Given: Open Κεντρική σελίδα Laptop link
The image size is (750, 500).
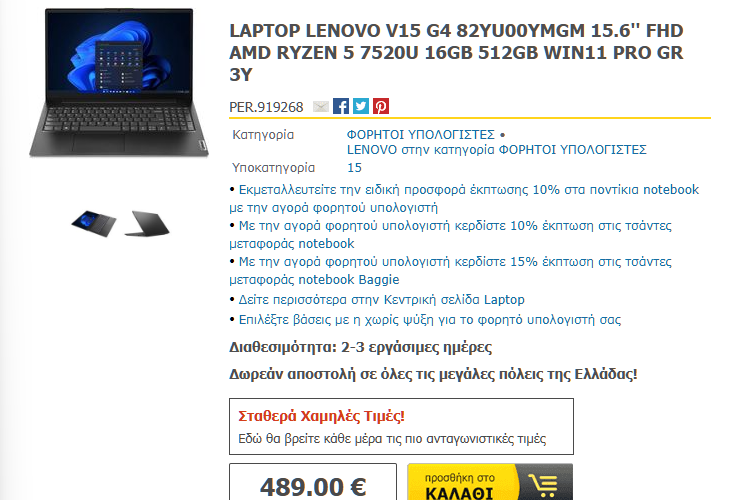Looking at the screenshot, I should tap(381, 300).
